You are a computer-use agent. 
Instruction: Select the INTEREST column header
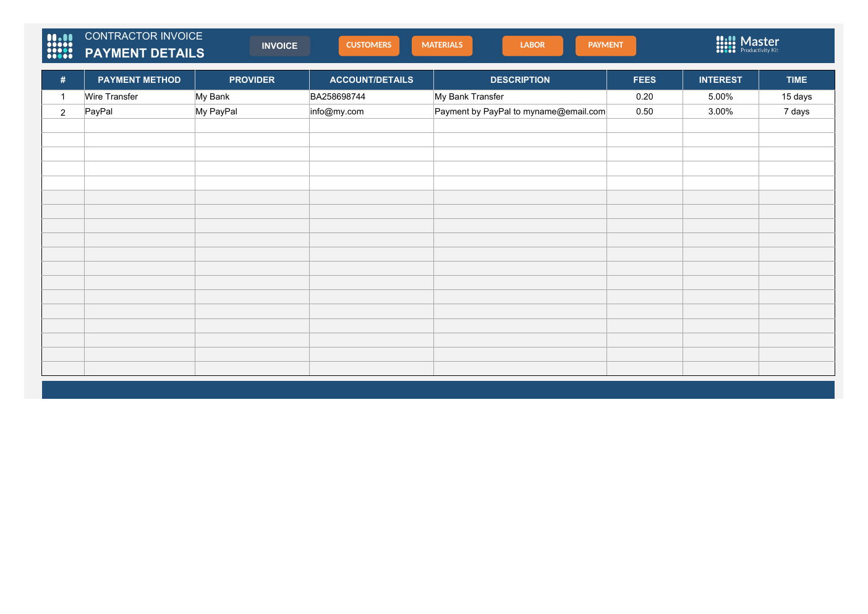coord(720,80)
